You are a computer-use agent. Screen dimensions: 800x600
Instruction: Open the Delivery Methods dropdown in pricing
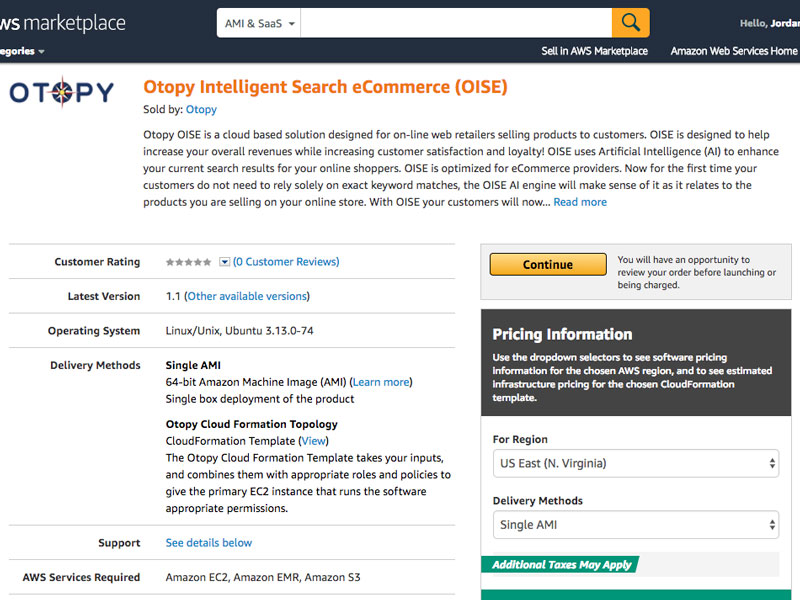(x=636, y=524)
